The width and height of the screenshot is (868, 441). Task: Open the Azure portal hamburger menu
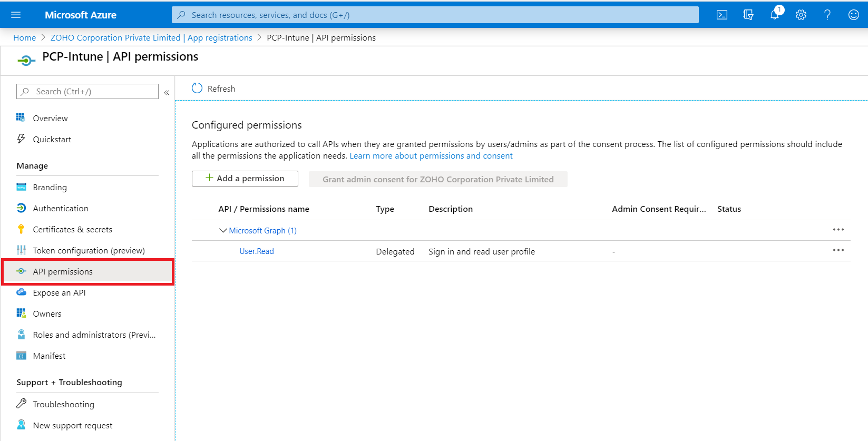(x=16, y=15)
